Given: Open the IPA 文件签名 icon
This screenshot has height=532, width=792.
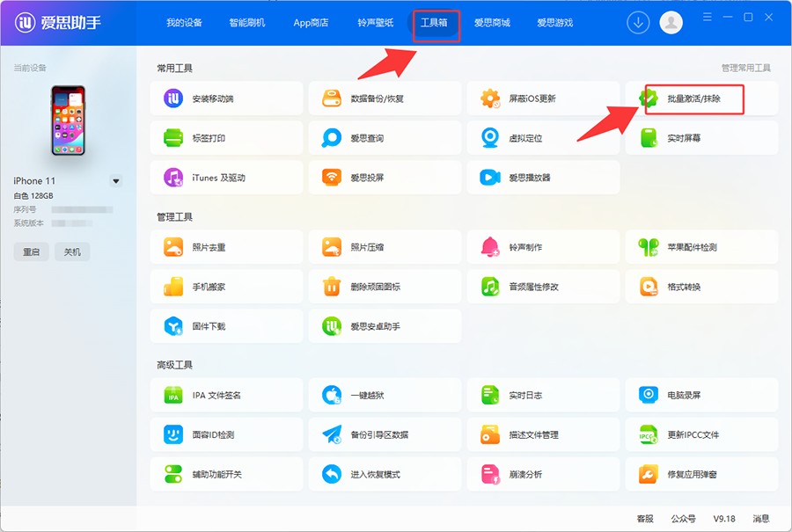Looking at the screenshot, I should [x=173, y=395].
